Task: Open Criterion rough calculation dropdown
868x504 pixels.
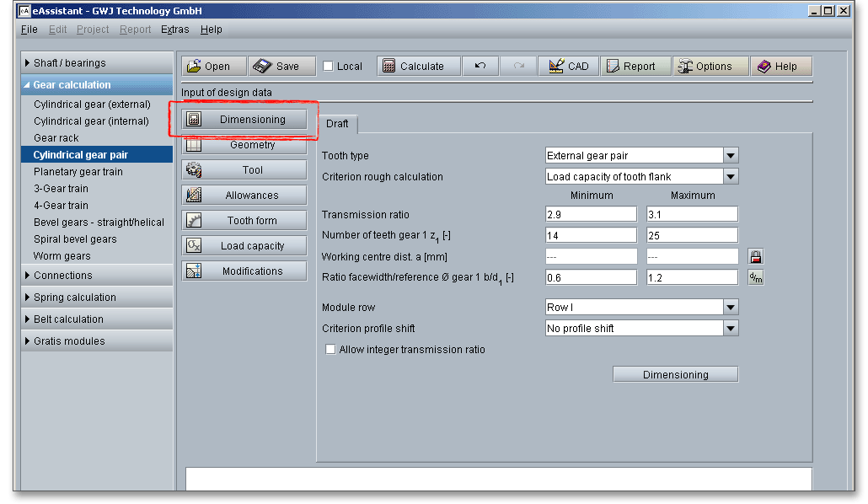Action: click(731, 177)
